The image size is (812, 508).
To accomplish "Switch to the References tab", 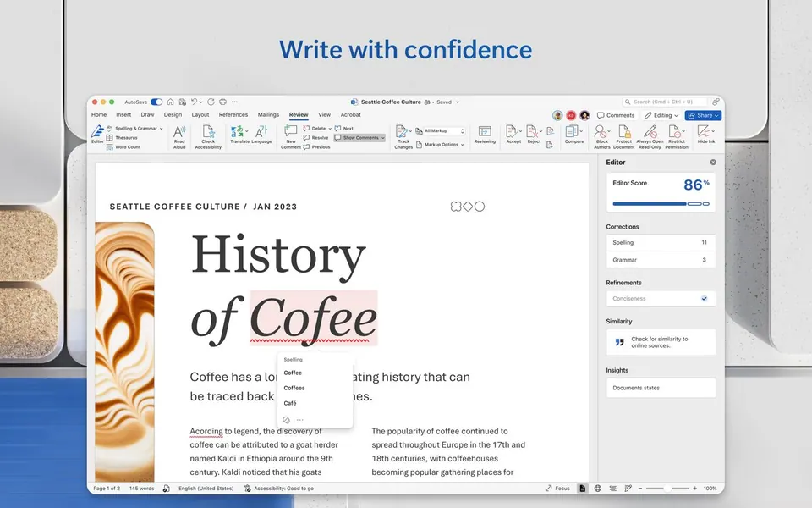I will [x=233, y=114].
